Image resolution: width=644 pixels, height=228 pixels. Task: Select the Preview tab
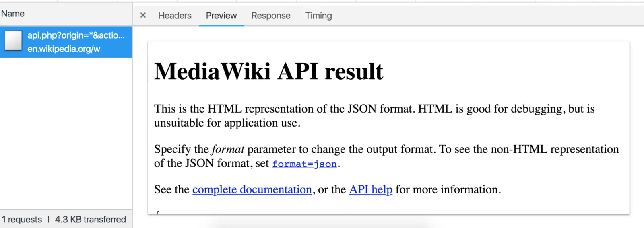[221, 16]
